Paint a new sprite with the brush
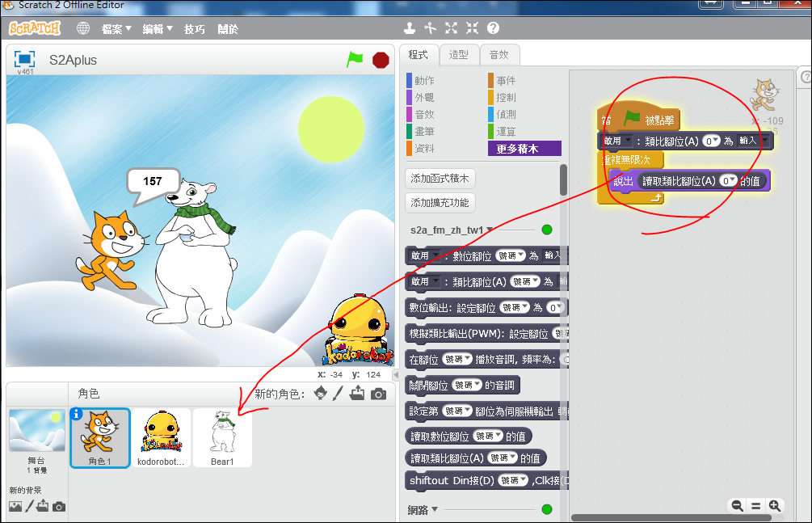 [x=339, y=394]
